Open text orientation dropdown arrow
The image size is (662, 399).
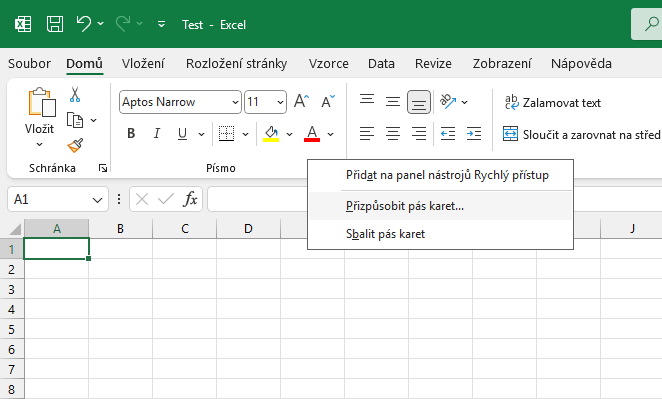(x=464, y=102)
